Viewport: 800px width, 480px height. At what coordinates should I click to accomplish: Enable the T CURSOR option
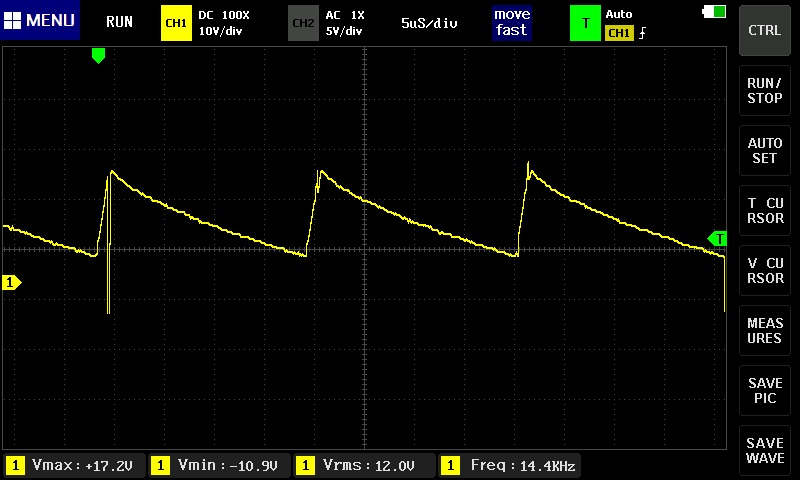coord(765,210)
